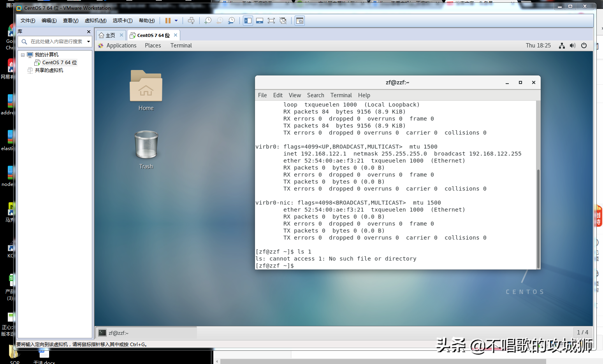Select the Home folder desktop icon
The height and width of the screenshot is (364, 603).
coord(146,91)
